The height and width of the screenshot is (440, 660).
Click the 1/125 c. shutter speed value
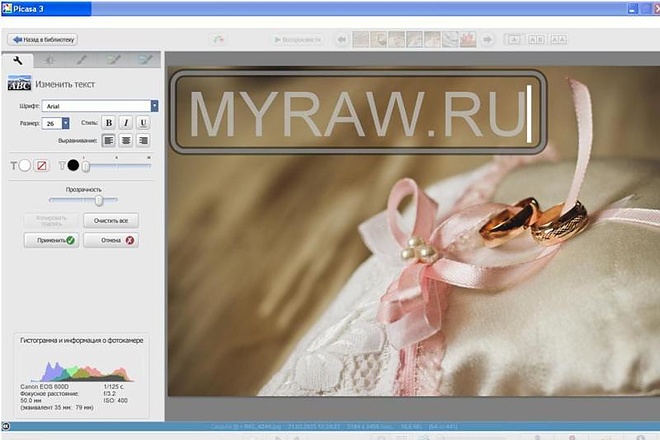pos(114,387)
